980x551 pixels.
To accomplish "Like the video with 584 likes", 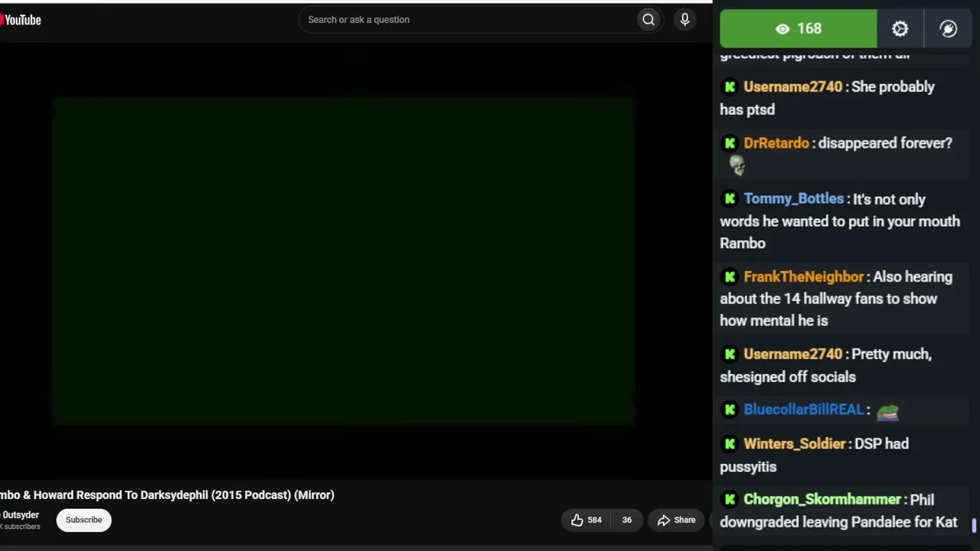I will [586, 520].
